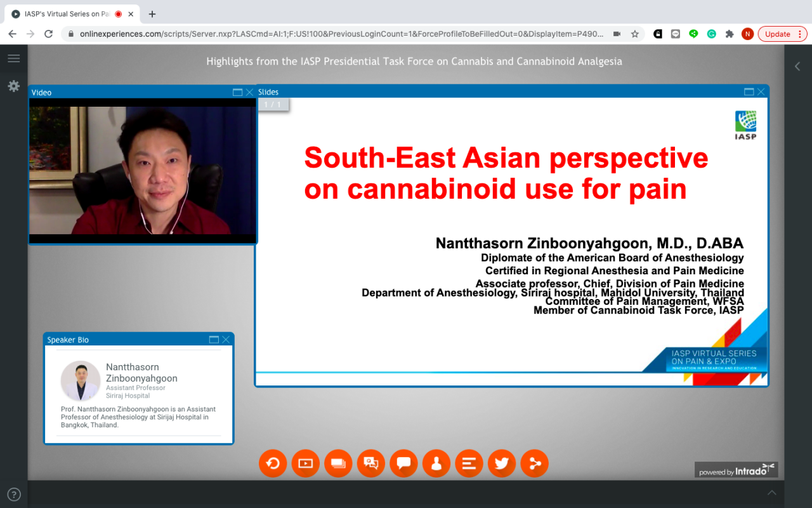
Task: Expand the right side panel chevron
Action: point(797,66)
